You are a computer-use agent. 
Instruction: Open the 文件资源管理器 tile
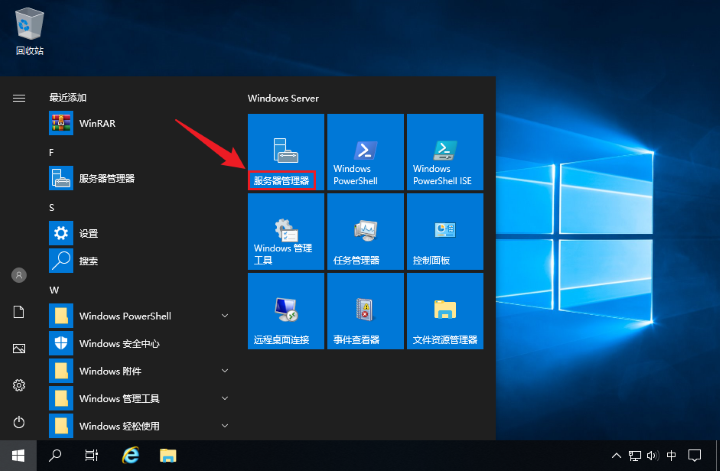click(x=445, y=311)
